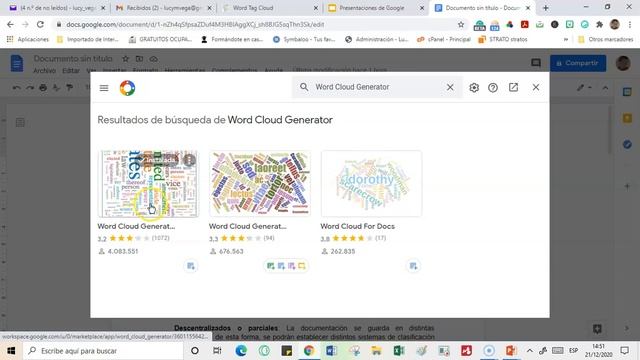Open the Chrome extensions puzzle icon
This screenshot has height=360, width=640.
(600, 24)
